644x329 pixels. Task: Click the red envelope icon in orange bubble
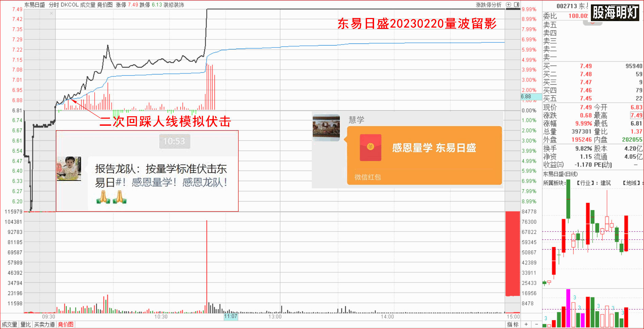[x=370, y=147]
